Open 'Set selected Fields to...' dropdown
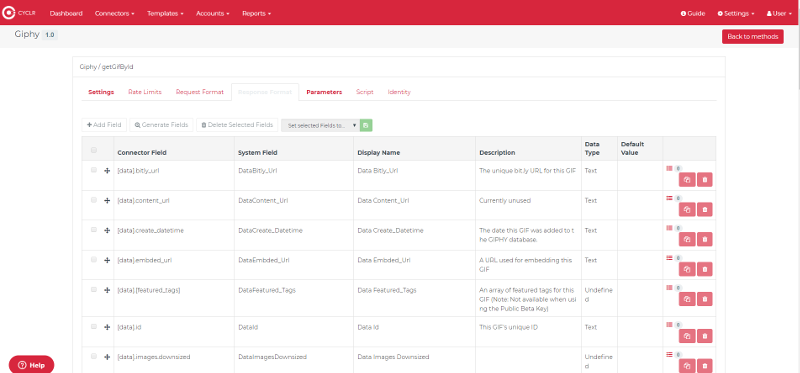Viewport: 800px width, 373px height. 321,125
